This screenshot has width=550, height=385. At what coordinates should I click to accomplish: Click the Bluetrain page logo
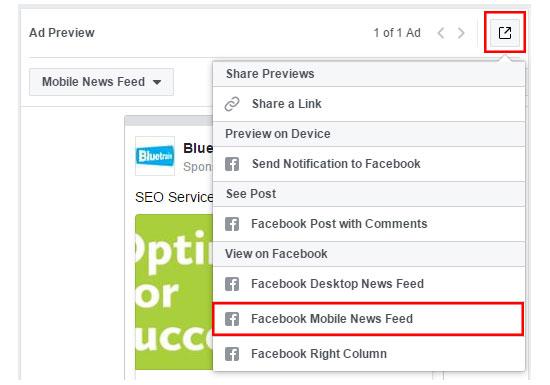(x=155, y=156)
